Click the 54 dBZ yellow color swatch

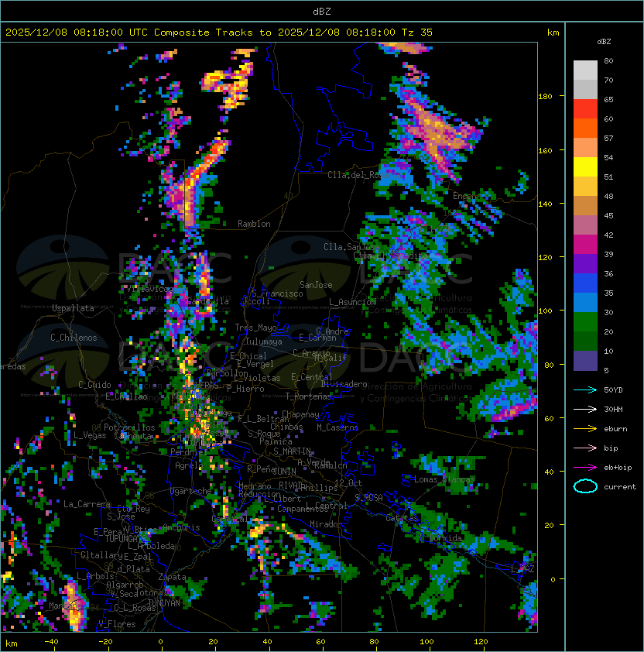point(585,166)
